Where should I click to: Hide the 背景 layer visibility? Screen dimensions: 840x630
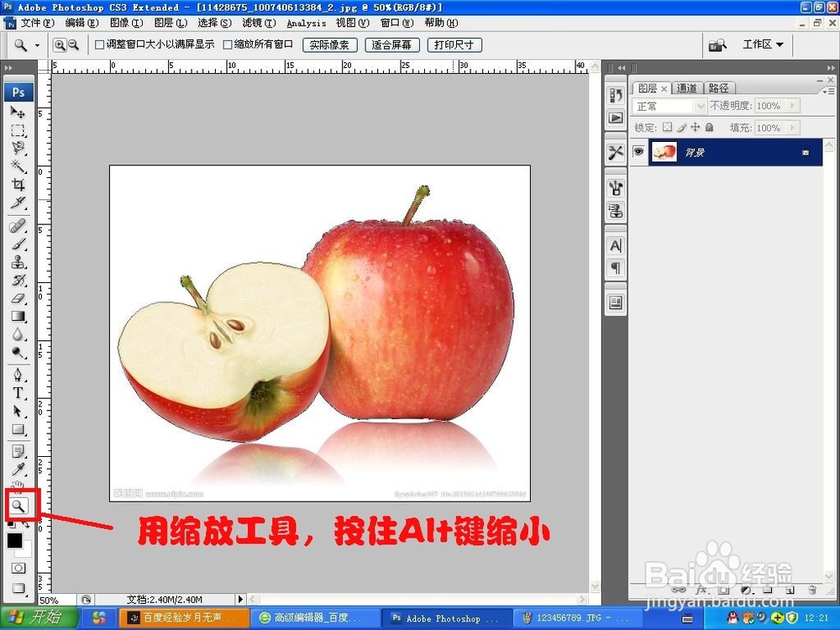pyautogui.click(x=639, y=151)
